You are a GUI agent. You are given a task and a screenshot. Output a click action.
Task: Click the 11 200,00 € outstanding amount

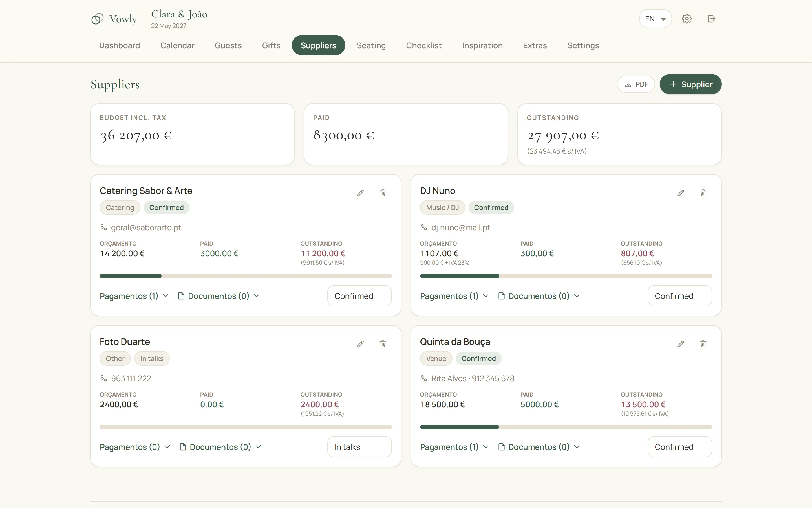323,253
